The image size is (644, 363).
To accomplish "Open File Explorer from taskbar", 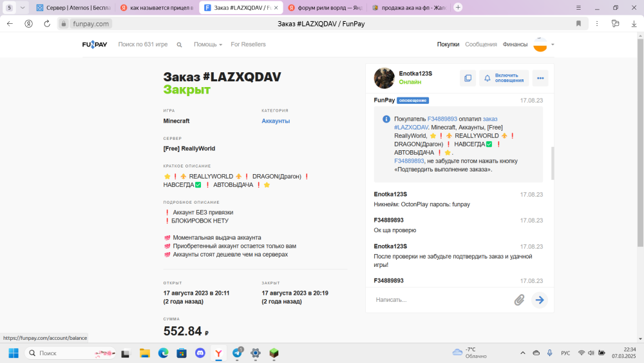I will (144, 353).
